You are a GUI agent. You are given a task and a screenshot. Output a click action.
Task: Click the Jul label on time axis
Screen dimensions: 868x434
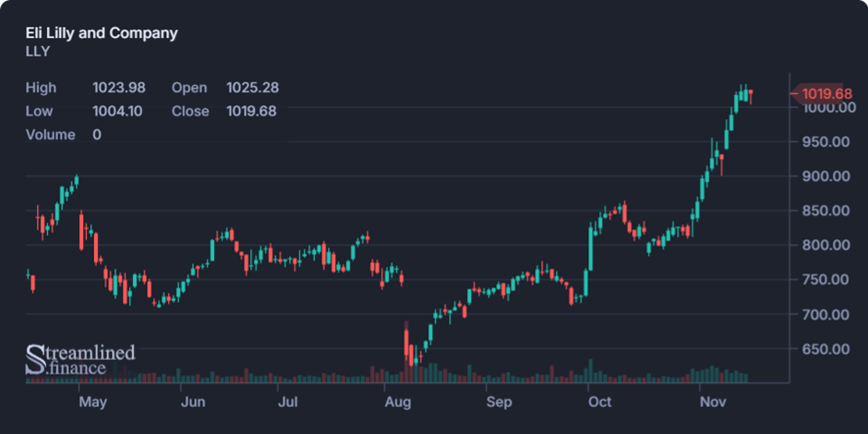tap(288, 402)
